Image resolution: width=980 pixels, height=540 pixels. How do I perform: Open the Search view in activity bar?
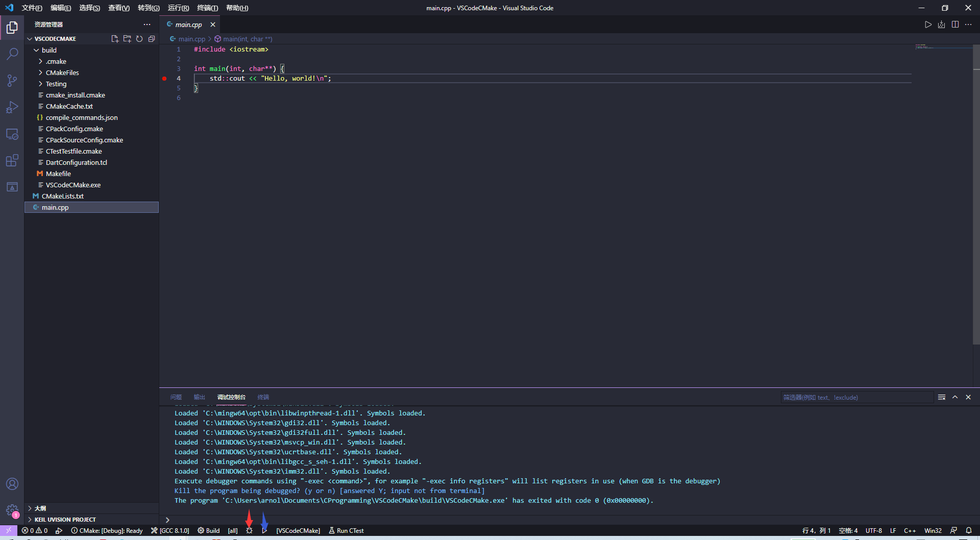coord(12,54)
